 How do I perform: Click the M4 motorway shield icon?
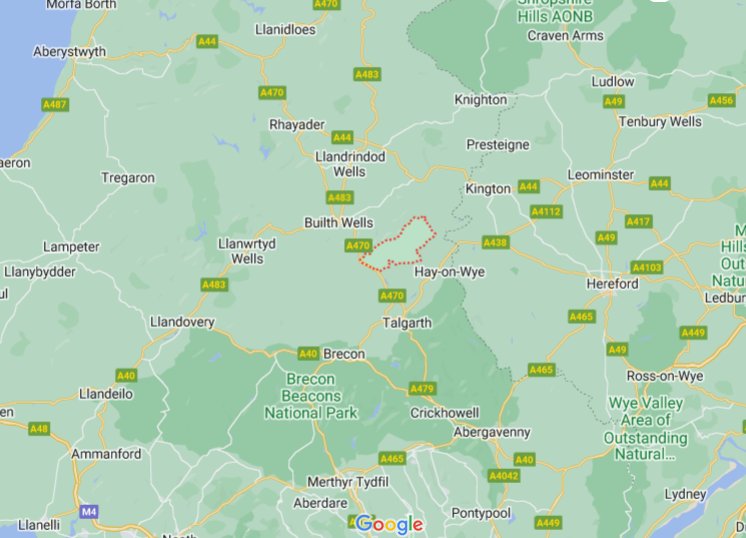(89, 512)
